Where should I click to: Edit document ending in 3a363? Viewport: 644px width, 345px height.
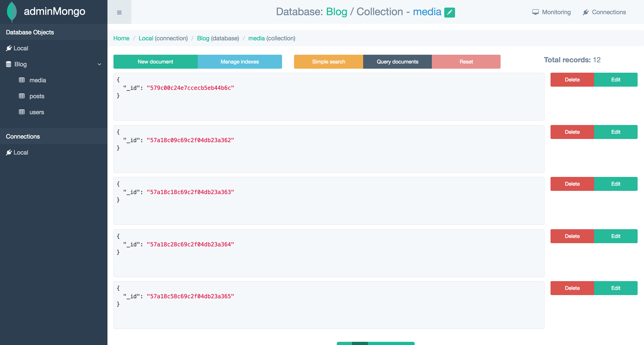pos(616,184)
